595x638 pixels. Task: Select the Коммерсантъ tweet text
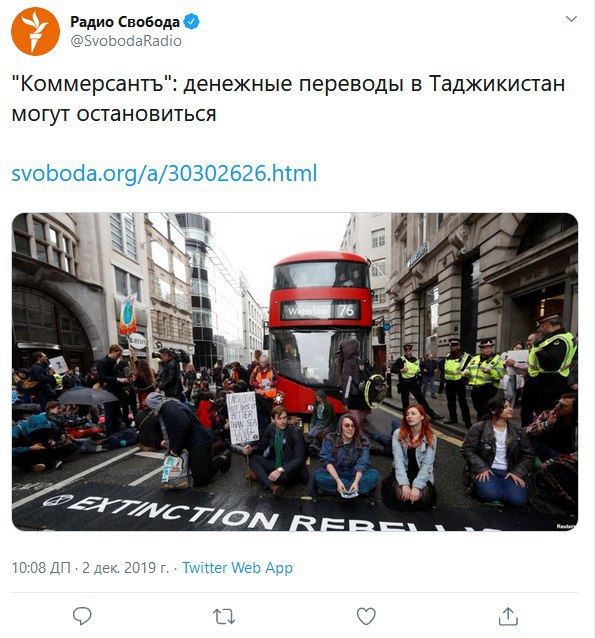288,98
